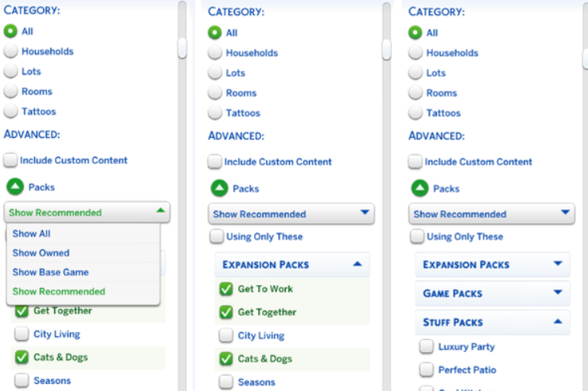Tick the Perfect Patio checkbox
The width and height of the screenshot is (588, 391).
click(x=426, y=369)
